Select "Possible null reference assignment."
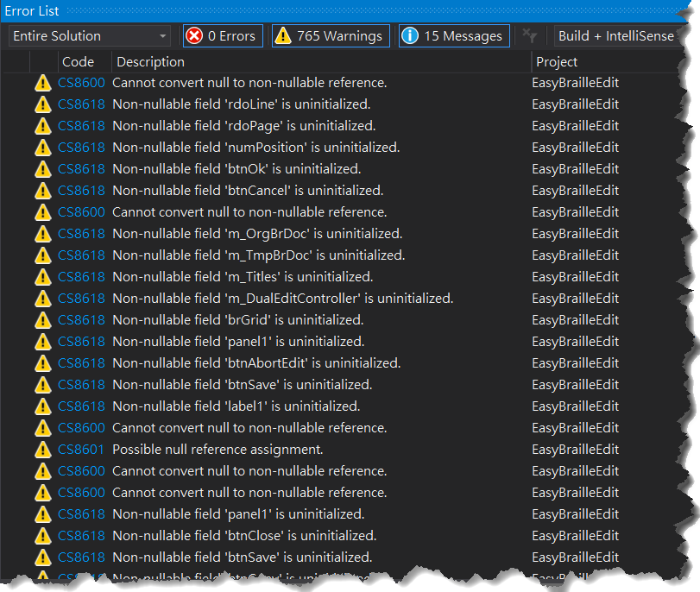This screenshot has width=700, height=592. (x=218, y=449)
